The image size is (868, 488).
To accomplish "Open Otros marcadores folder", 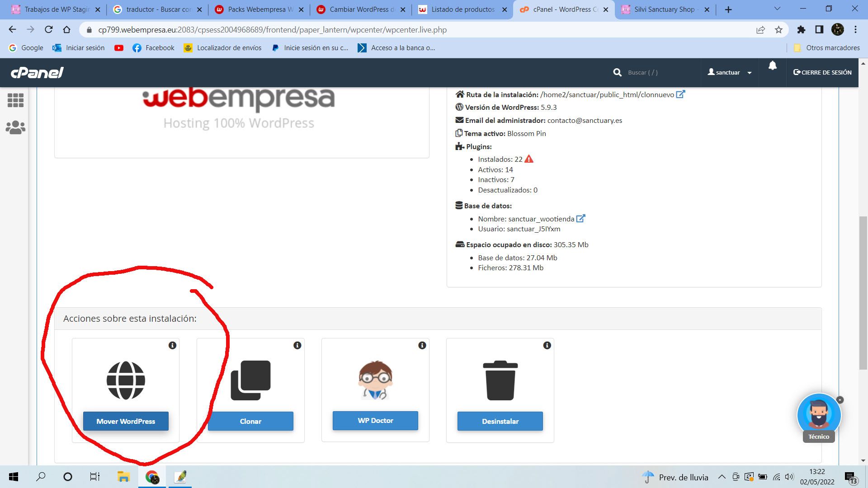I will click(x=827, y=48).
